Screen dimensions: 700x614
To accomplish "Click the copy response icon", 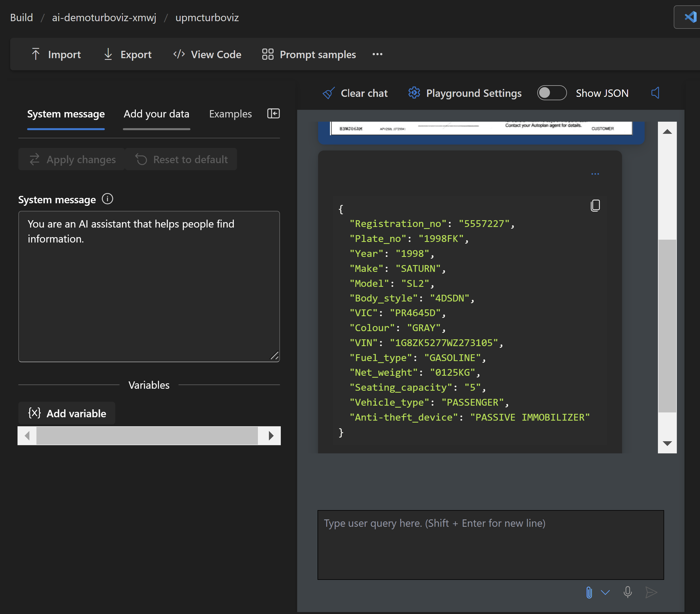I will click(x=595, y=205).
